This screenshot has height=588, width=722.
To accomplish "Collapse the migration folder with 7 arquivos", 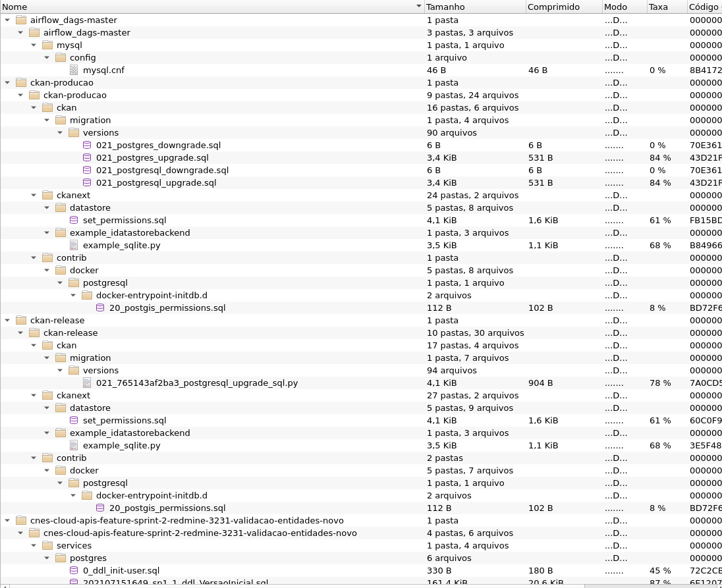I will [47, 358].
